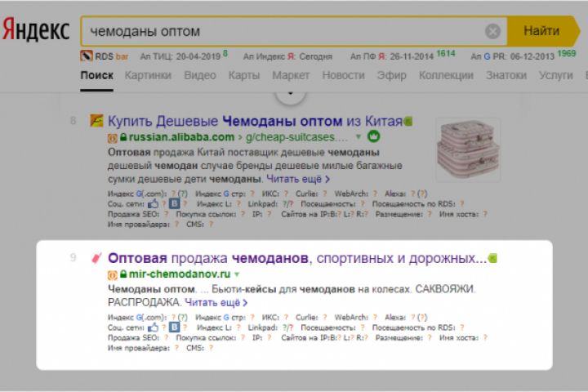This screenshot has height=392, width=588.
Task: Click the Ап Индекс Я: Сегодня value
Action: tap(287, 56)
